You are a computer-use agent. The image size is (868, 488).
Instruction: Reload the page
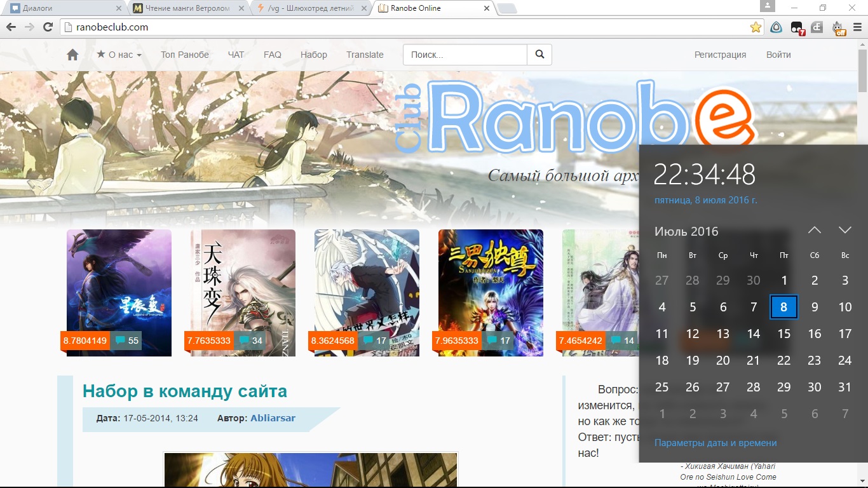tap(48, 27)
